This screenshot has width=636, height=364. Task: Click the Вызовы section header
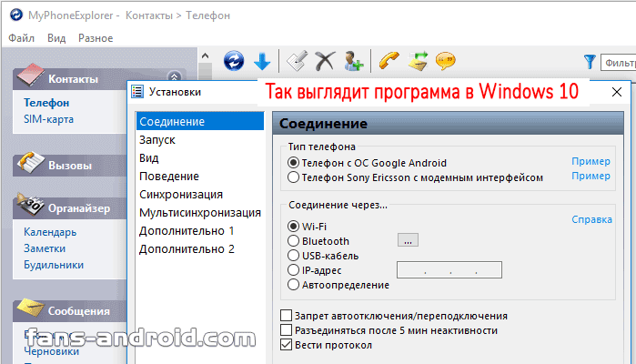70,166
